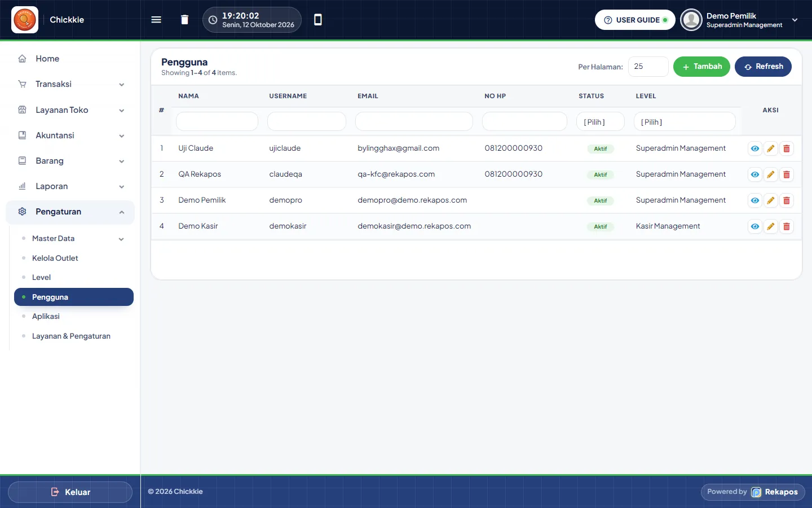Click the Tambah button

[701, 67]
